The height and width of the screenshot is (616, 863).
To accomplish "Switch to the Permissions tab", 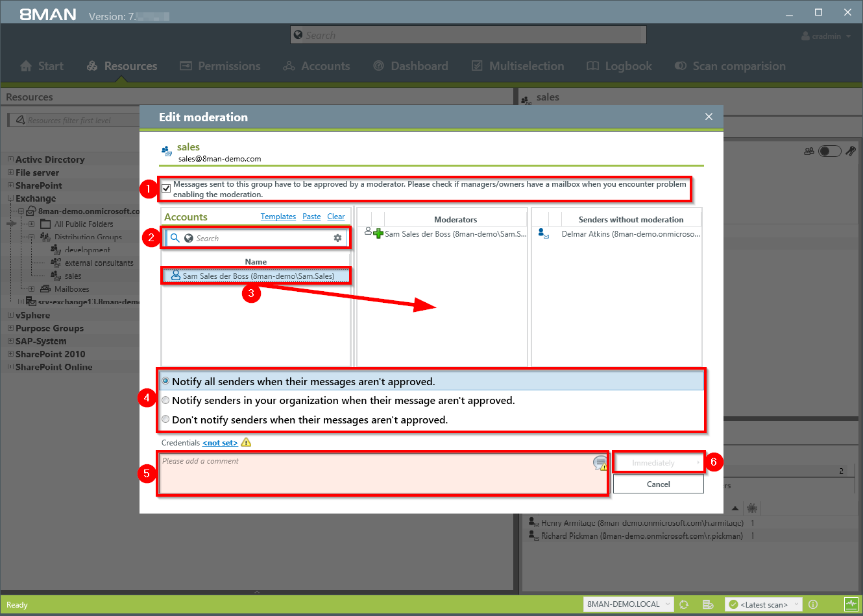I will tap(220, 66).
